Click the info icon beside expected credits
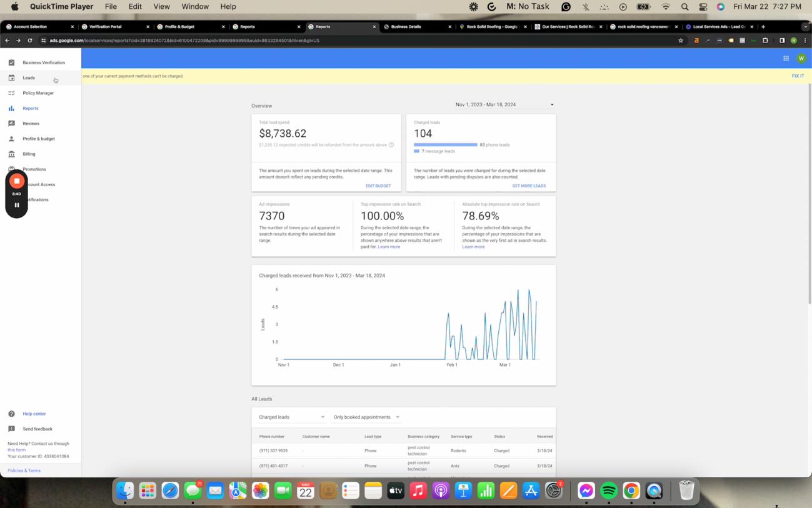Image resolution: width=812 pixels, height=508 pixels. coord(391,145)
